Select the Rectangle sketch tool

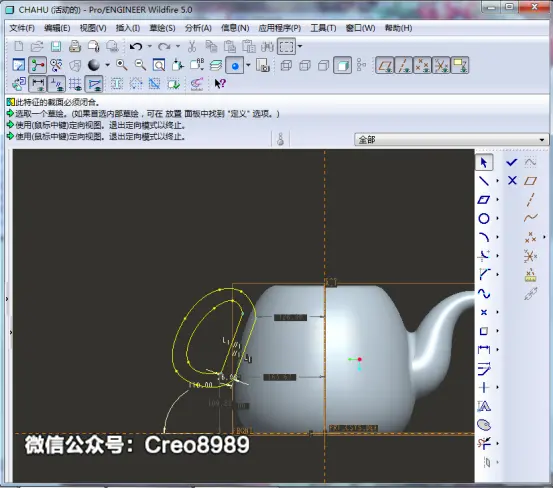pyautogui.click(x=484, y=200)
